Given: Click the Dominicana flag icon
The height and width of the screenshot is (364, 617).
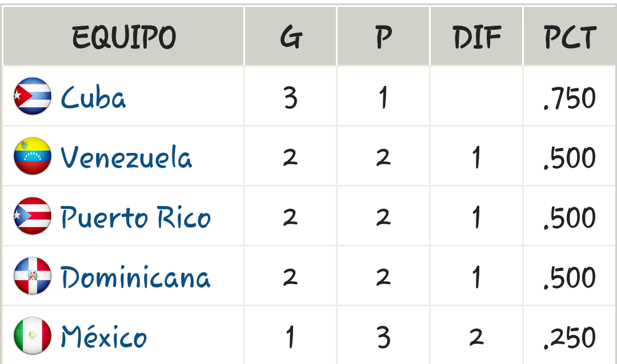Looking at the screenshot, I should (32, 276).
